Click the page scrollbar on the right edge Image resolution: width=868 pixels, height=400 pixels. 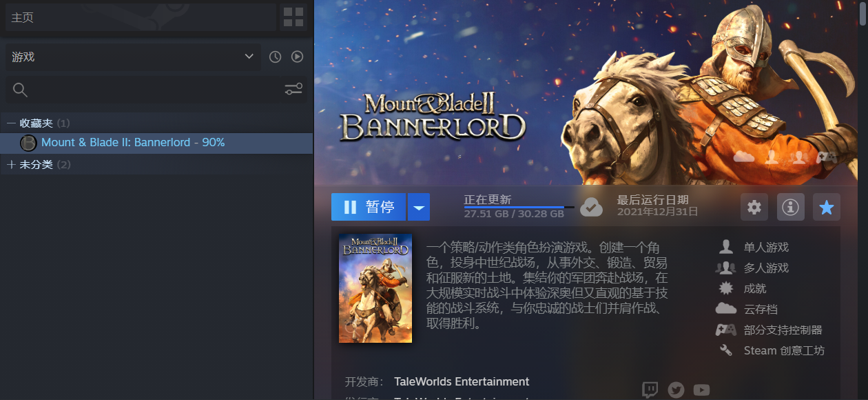coord(864,14)
